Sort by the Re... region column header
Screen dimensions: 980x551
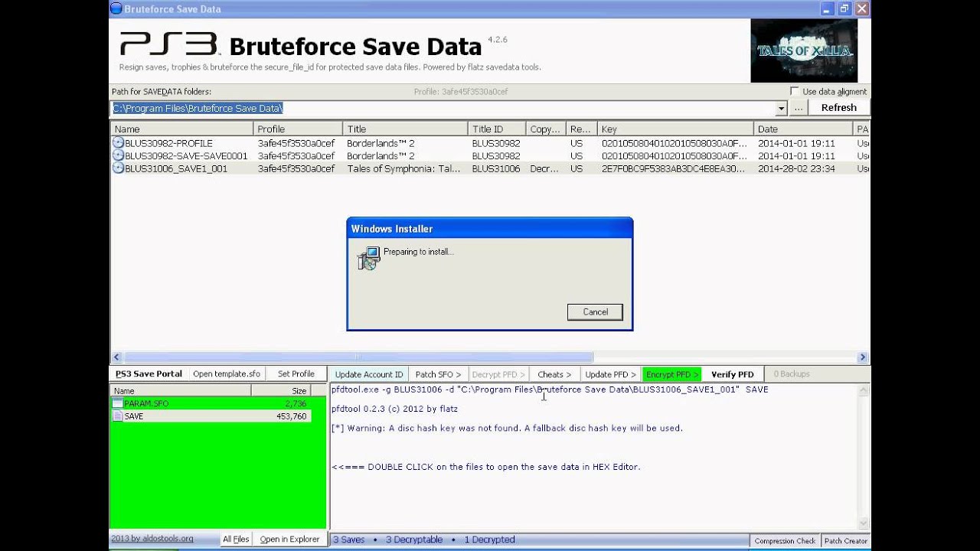[x=582, y=129]
